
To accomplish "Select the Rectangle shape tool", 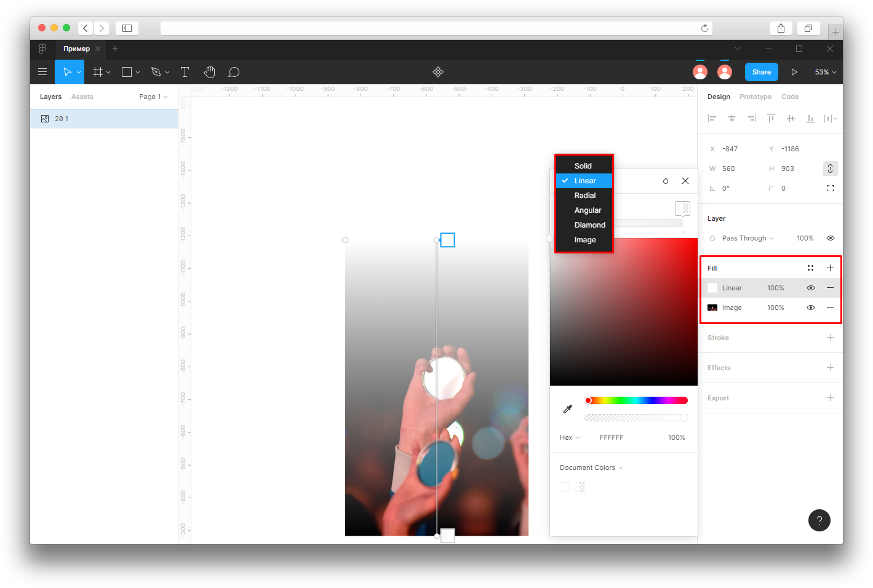I will (127, 72).
